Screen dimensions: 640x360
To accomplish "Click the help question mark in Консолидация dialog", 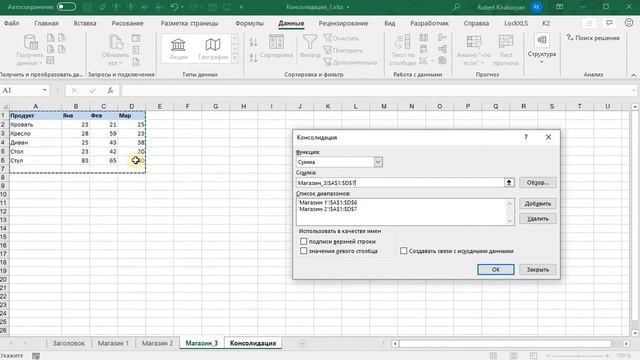I will click(x=526, y=137).
